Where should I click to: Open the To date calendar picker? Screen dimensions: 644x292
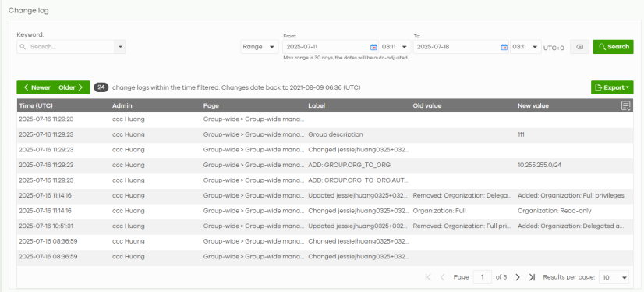tap(504, 47)
